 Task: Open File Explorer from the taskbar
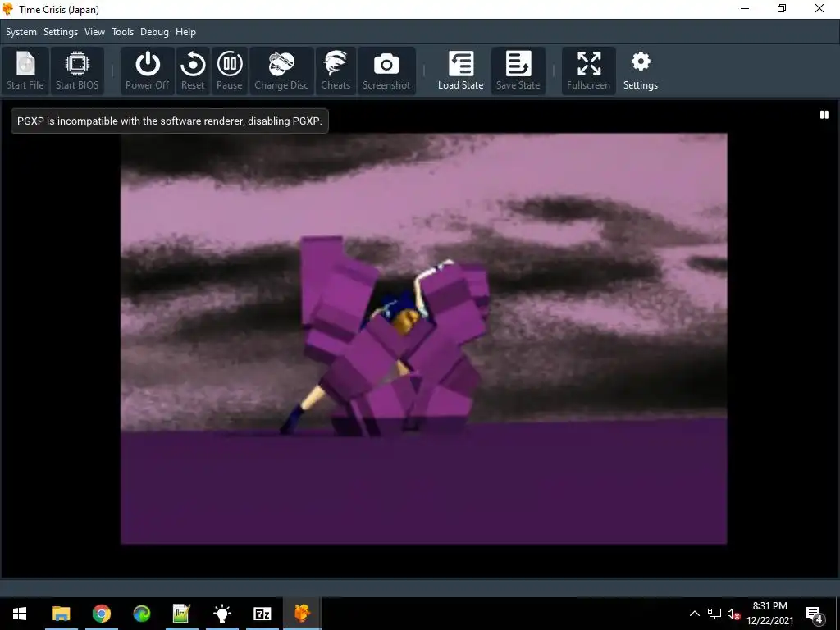pos(61,614)
